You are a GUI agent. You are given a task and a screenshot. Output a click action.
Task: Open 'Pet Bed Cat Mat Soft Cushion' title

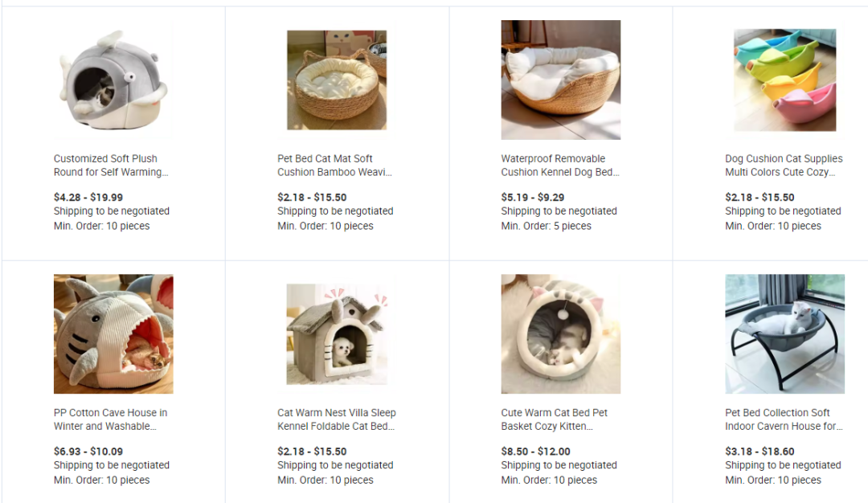coord(334,165)
